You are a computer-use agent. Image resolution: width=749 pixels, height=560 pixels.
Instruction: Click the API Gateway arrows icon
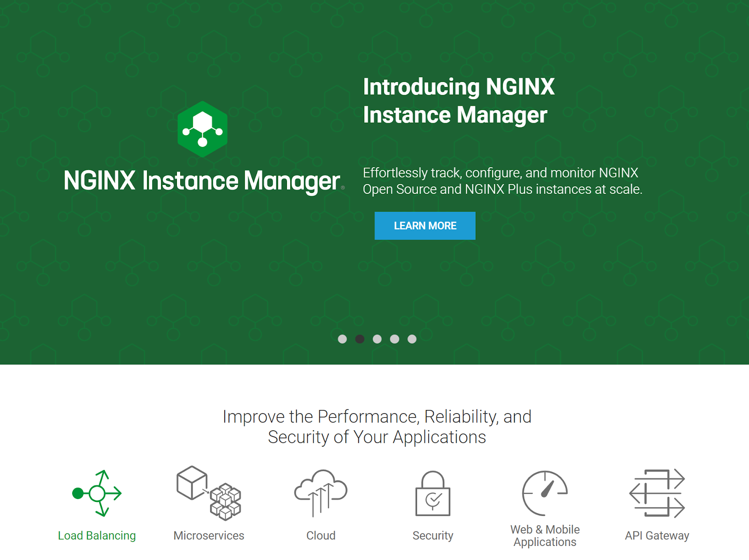click(657, 493)
